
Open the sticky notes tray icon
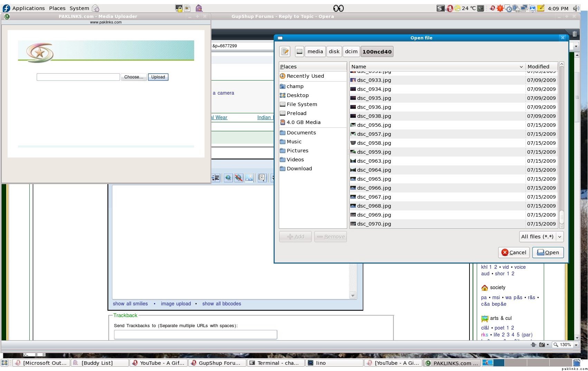pyautogui.click(x=541, y=8)
